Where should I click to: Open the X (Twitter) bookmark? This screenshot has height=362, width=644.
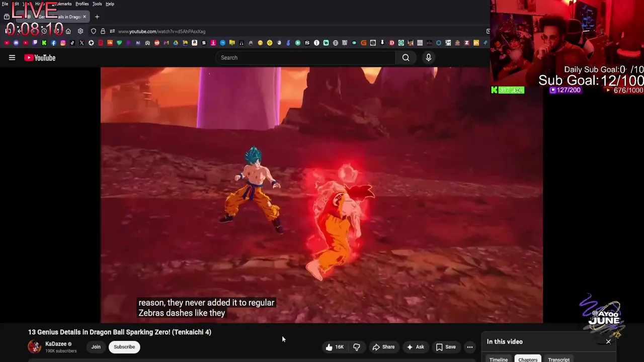point(82,43)
